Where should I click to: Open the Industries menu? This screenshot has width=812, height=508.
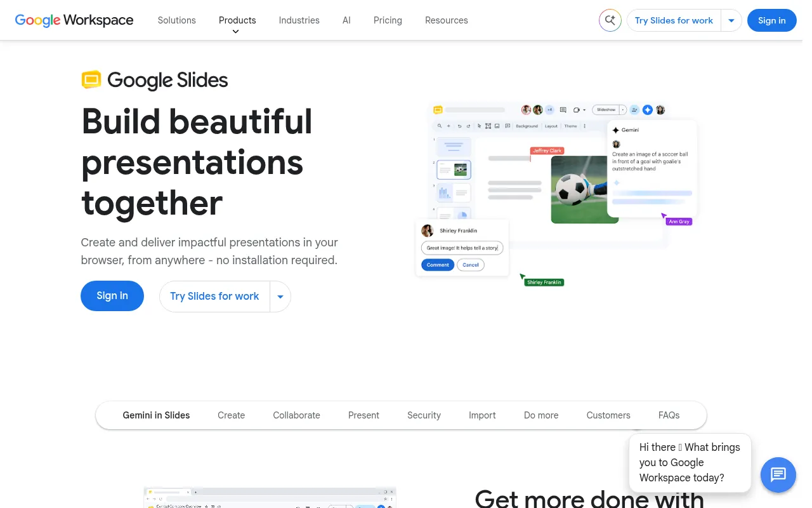[x=299, y=20]
